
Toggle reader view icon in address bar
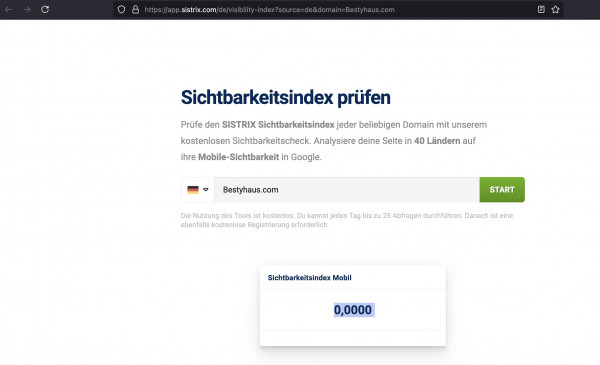click(x=541, y=10)
